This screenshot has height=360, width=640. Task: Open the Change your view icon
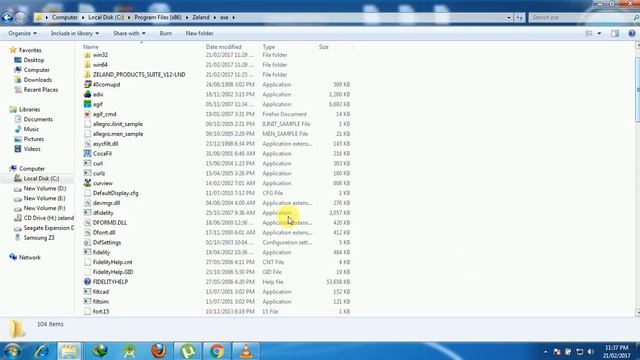[589, 33]
